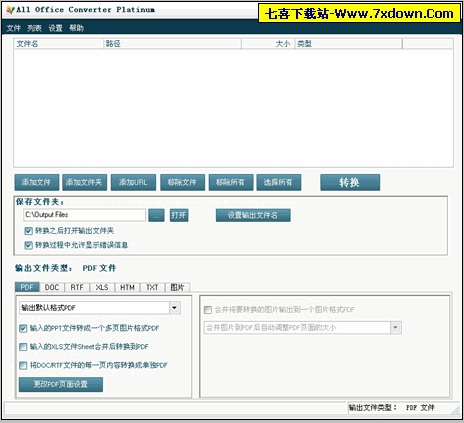Click the 打开 button
Image resolution: width=464 pixels, height=423 pixels.
click(x=179, y=215)
